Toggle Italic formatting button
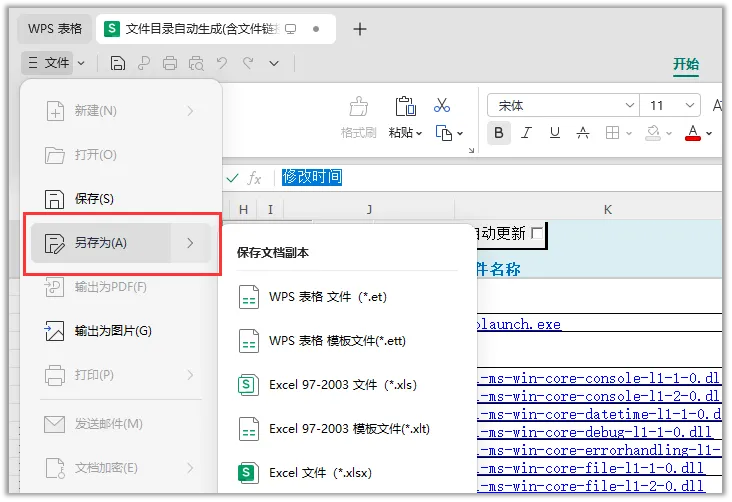The width and height of the screenshot is (732, 502). pos(527,133)
